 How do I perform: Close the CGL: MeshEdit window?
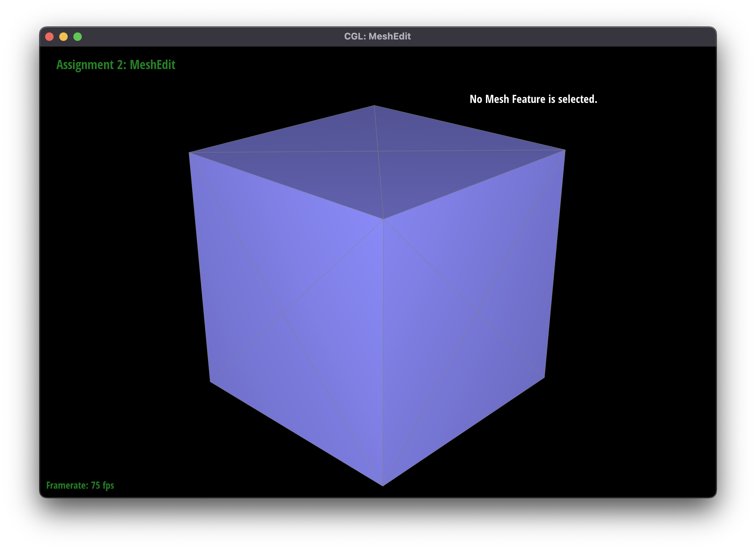tap(49, 37)
